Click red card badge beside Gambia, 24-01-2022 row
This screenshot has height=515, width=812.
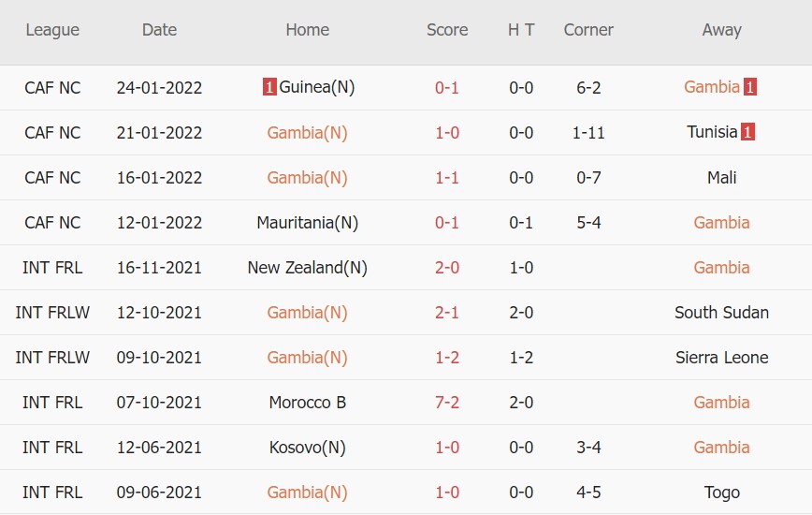[x=749, y=88]
